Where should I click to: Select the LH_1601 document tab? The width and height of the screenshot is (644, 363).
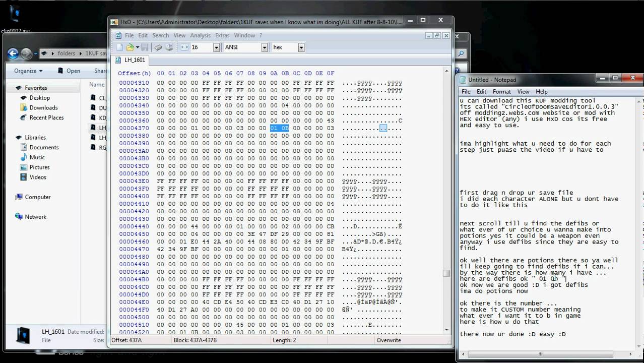(x=131, y=60)
